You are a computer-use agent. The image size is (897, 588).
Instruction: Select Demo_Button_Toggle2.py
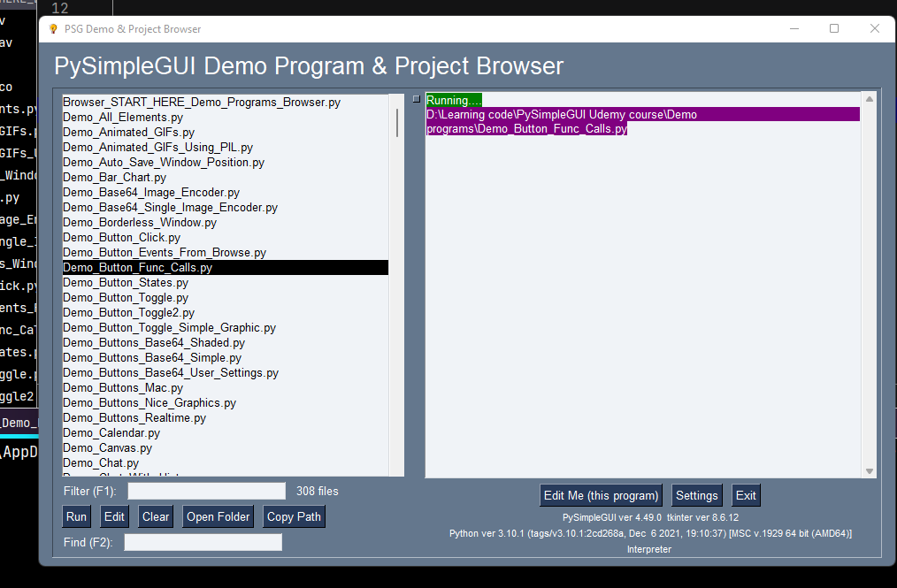[226, 312]
